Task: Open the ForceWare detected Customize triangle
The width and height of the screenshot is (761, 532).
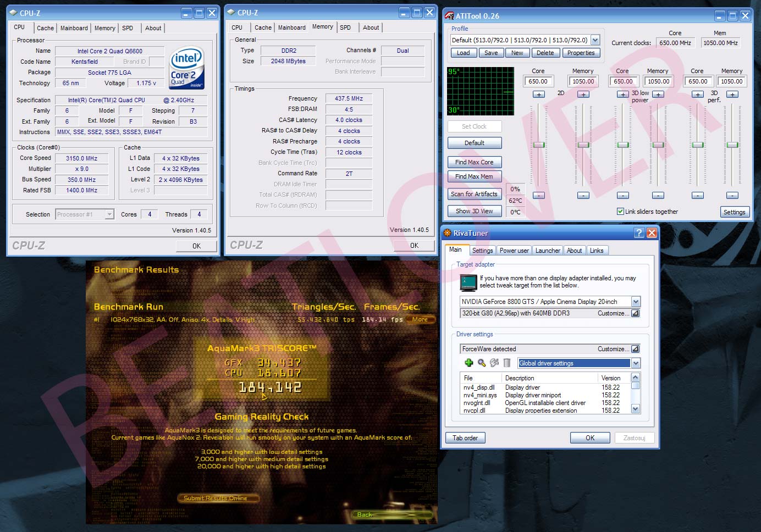Action: tap(635, 349)
